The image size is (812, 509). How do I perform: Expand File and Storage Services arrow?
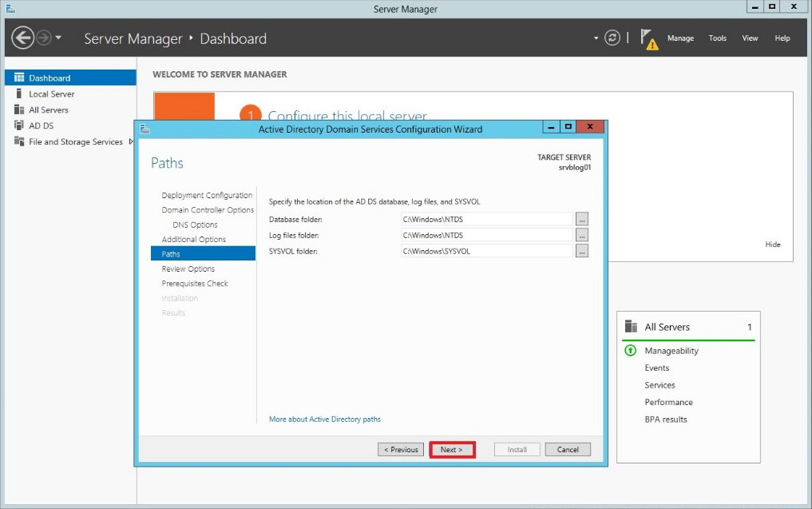click(x=131, y=141)
